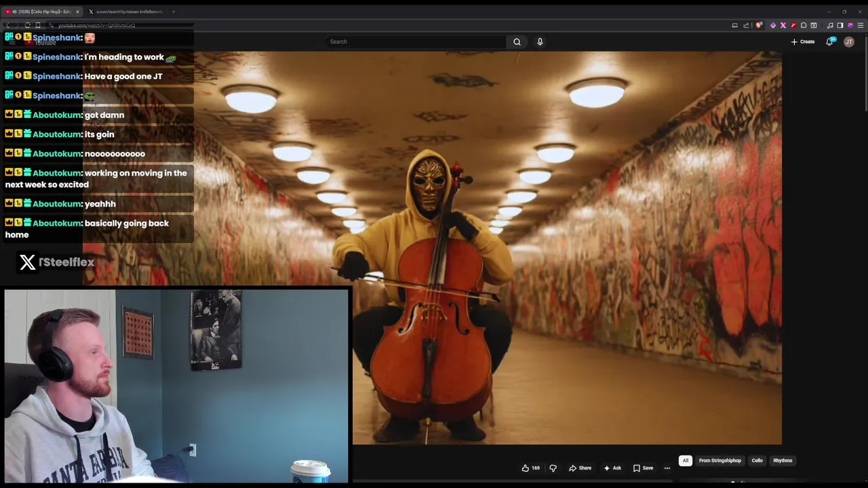Click the picture-in-picture icon in the address bar
Viewport: 868px width, 488px height.
[x=734, y=25]
